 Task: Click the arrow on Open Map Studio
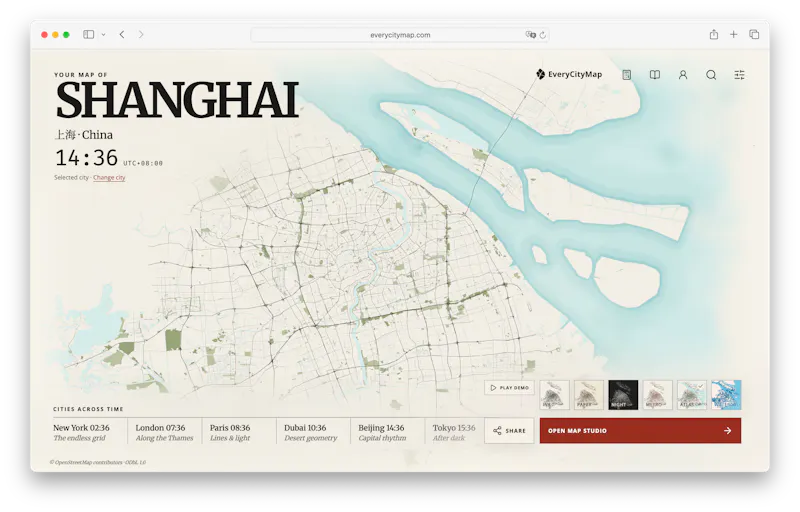728,431
